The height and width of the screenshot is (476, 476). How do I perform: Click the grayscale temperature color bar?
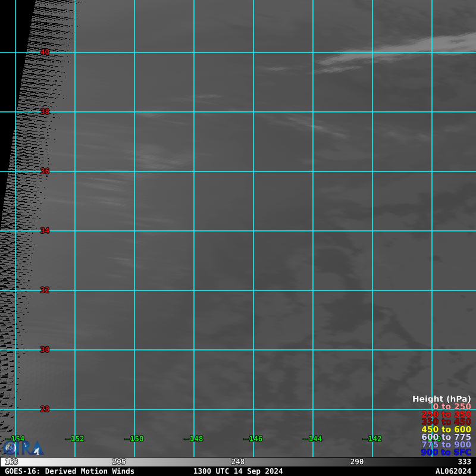238,462
